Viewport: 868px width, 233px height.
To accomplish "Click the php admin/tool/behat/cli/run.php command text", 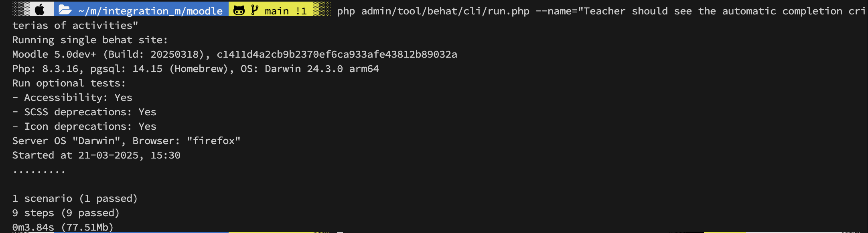I will point(433,11).
